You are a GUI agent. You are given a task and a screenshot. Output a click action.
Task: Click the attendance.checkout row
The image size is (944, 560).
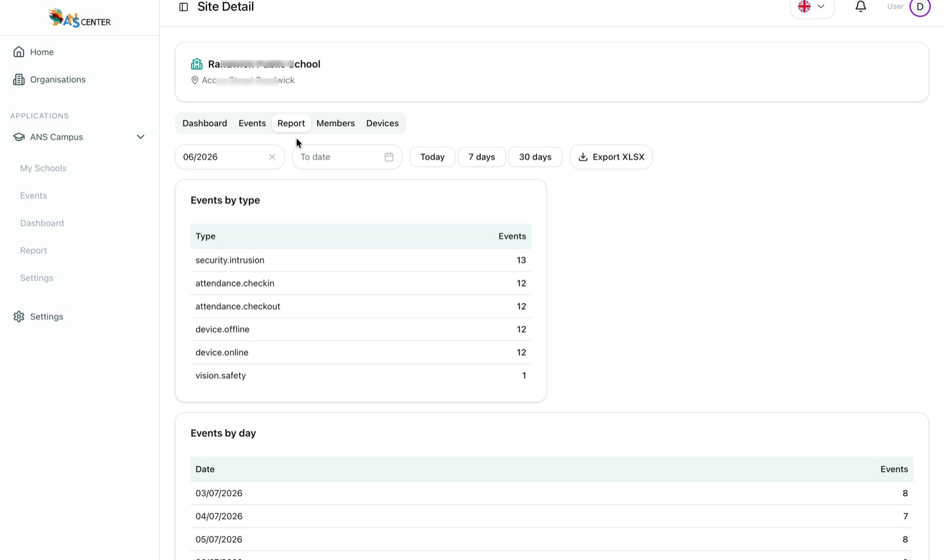coord(360,306)
